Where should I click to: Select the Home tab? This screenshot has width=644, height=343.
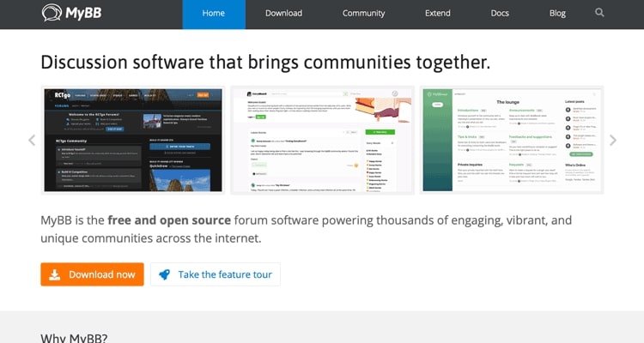point(214,15)
